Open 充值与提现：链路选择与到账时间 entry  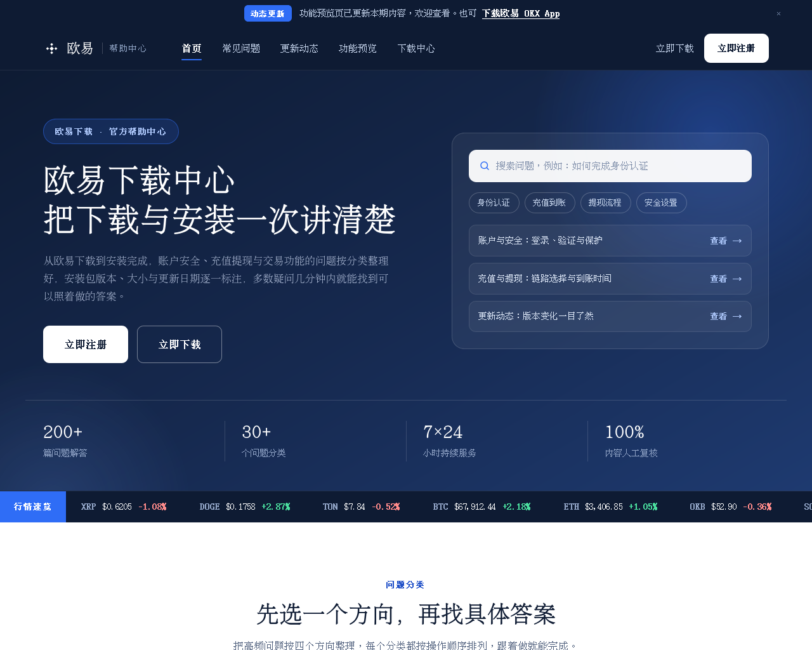pos(610,279)
